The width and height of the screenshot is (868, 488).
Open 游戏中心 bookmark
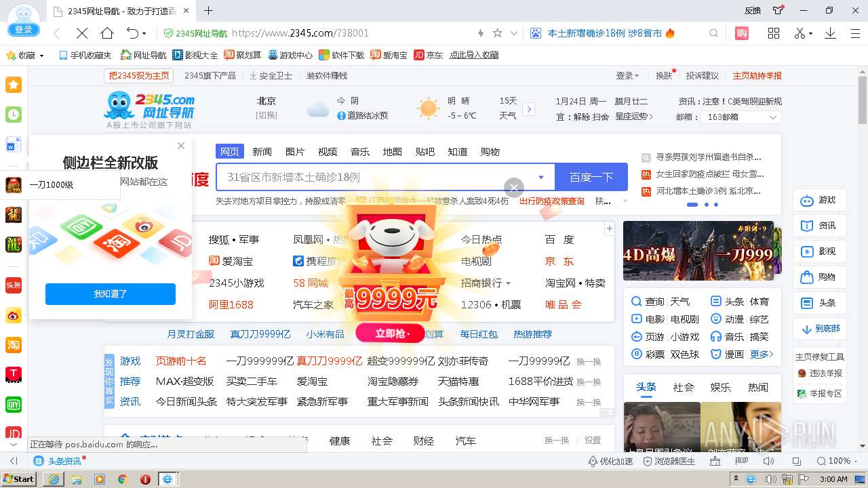pyautogui.click(x=290, y=56)
